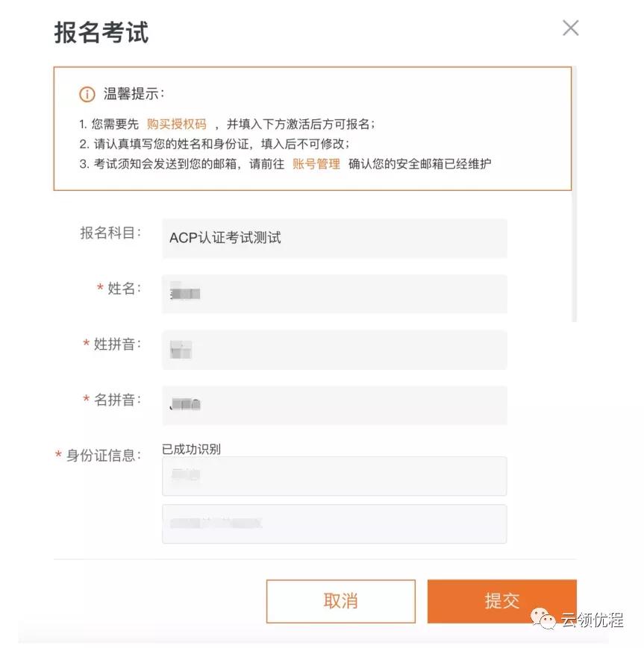Select the 姓名 input field
Viewport: 644px width, 648px height.
click(x=334, y=294)
